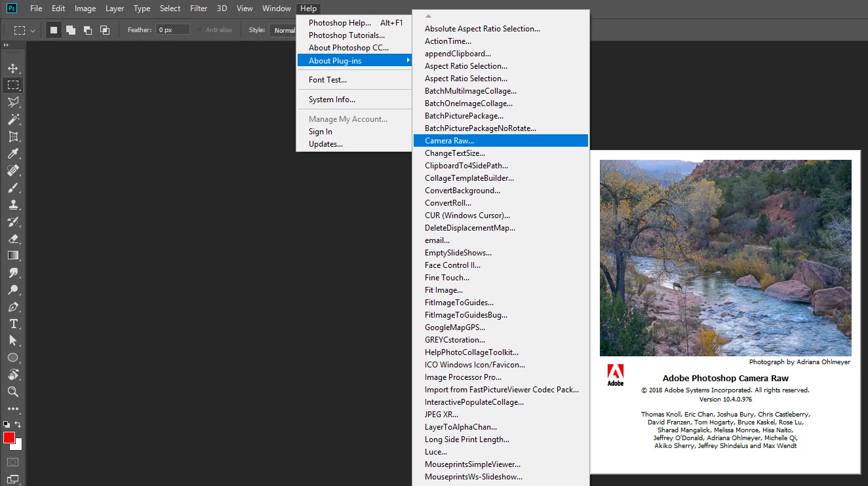The width and height of the screenshot is (868, 486).
Task: Select the Horizontal Type tool
Action: [13, 324]
